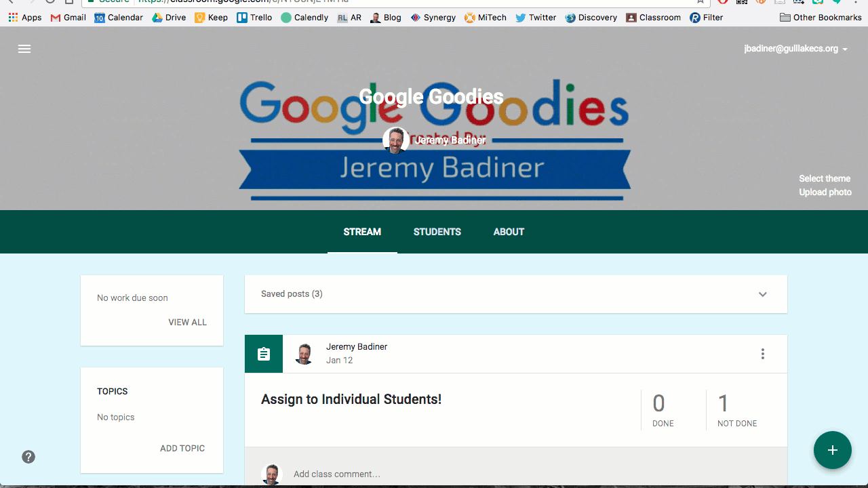Open the Drive bookmark
This screenshot has width=868, height=488.
[x=169, y=18]
